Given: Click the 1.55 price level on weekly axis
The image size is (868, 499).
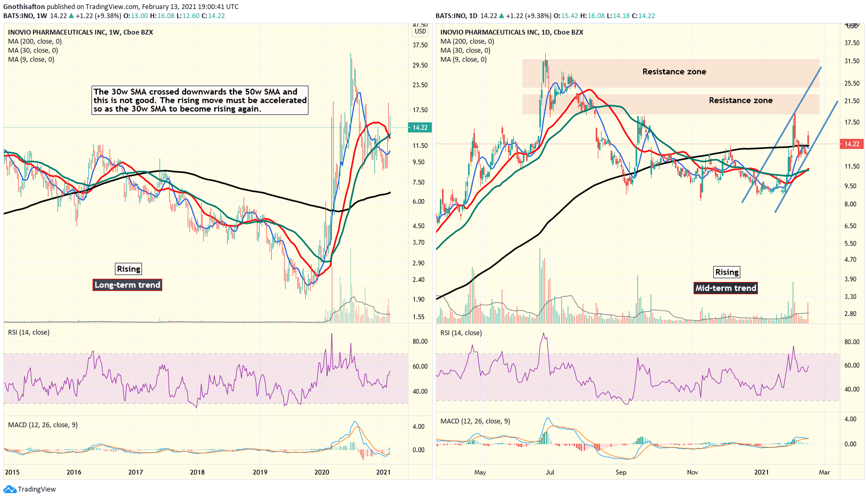Looking at the screenshot, I should pos(419,317).
